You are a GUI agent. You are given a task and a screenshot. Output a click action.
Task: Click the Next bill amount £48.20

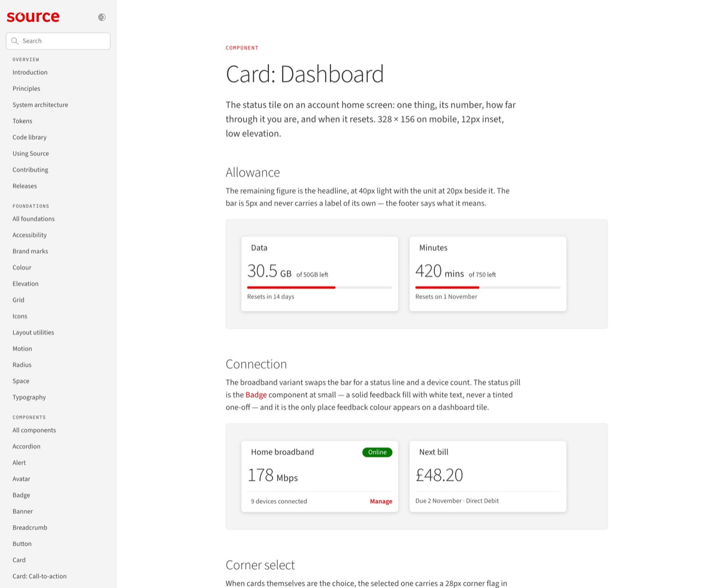point(439,475)
